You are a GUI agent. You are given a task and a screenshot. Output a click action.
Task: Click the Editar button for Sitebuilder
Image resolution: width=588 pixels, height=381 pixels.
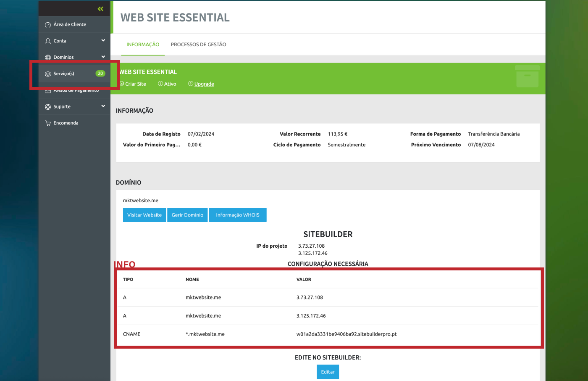click(328, 372)
